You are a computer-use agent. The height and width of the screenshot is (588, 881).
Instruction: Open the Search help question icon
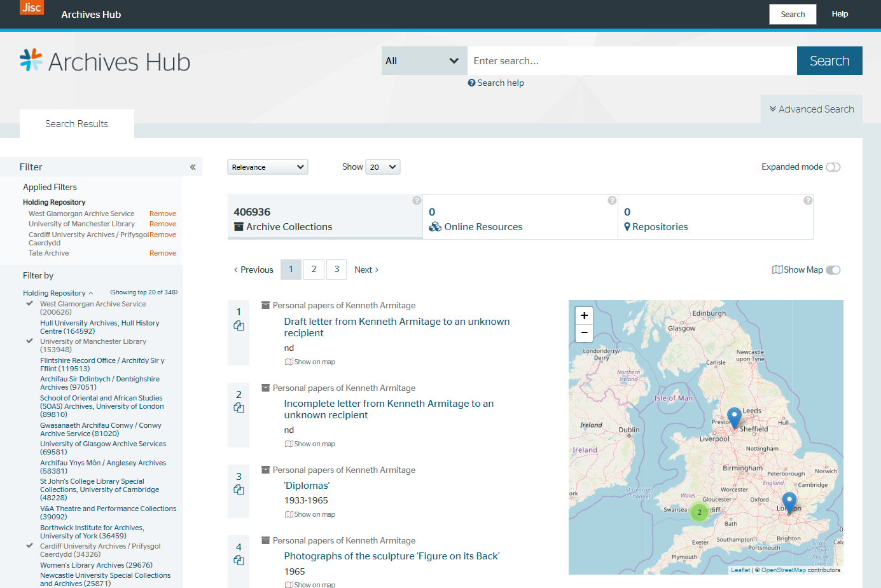(471, 83)
